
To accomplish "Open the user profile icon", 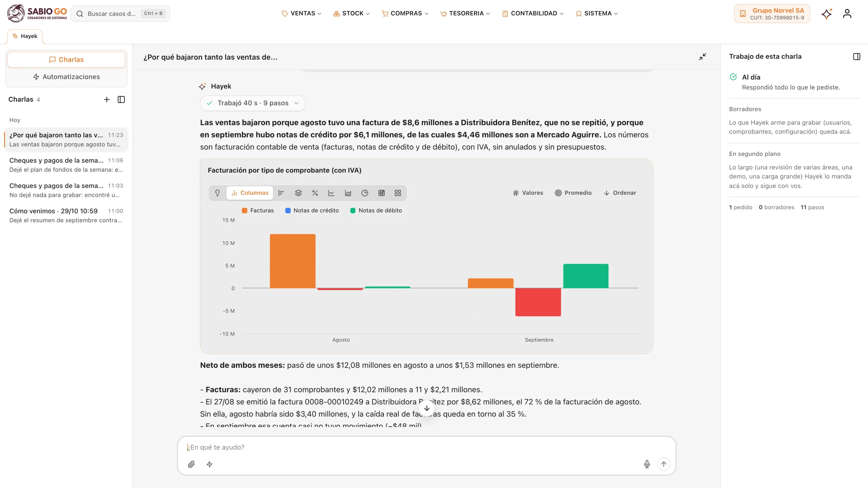I will coord(847,14).
